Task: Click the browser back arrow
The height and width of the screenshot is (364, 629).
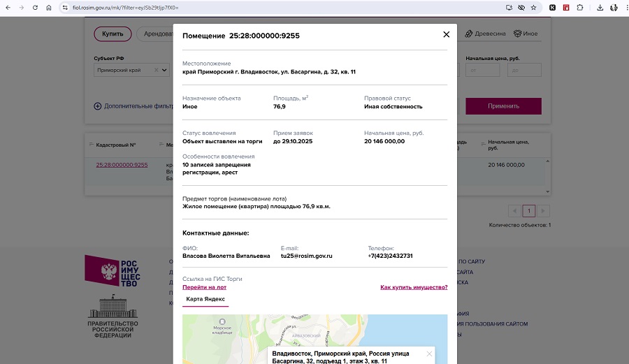Action: point(8,8)
